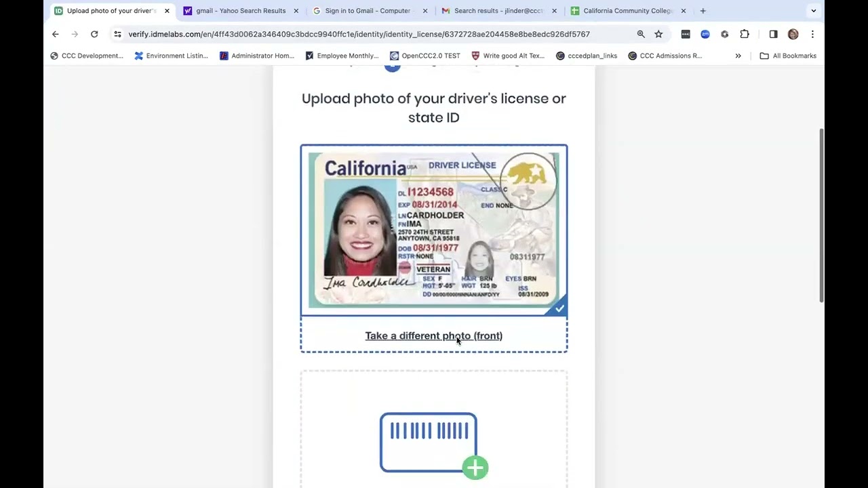Open Employee Monthly bookmark

point(342,56)
